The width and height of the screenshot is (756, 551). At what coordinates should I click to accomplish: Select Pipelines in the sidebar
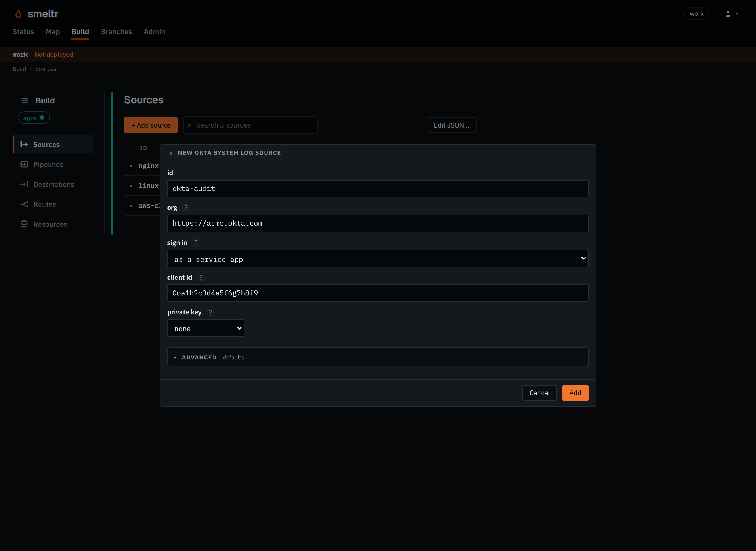tap(53, 165)
